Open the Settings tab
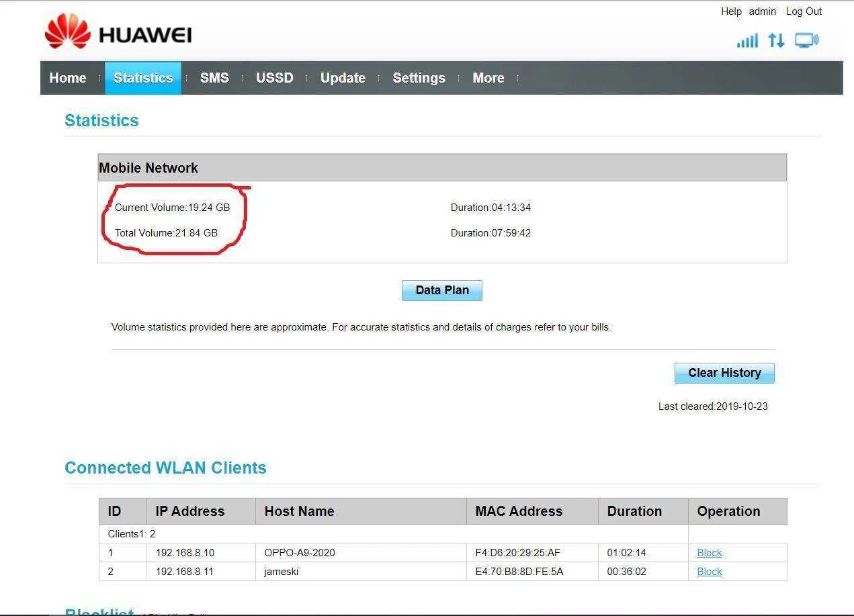 419,78
